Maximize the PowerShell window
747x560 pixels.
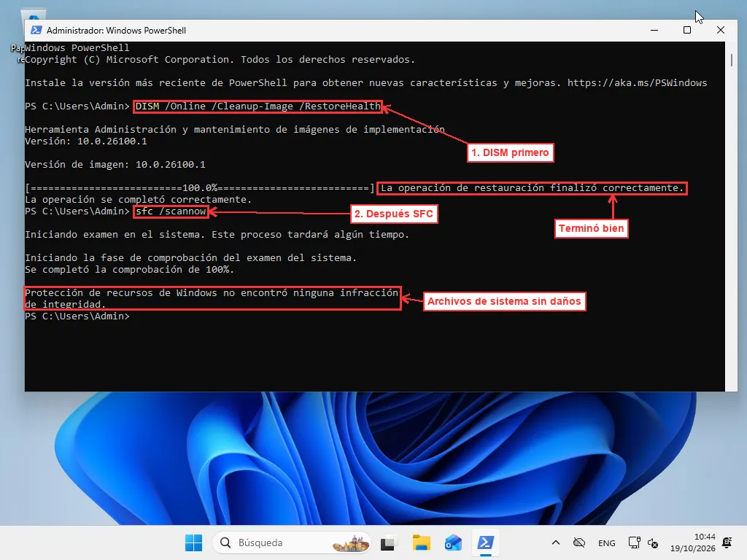click(687, 30)
